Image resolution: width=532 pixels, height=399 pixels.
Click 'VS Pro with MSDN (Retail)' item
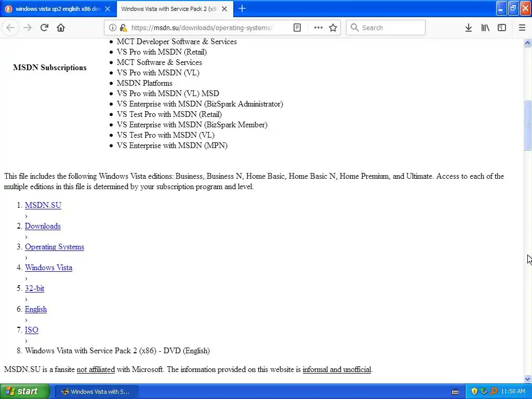(162, 52)
